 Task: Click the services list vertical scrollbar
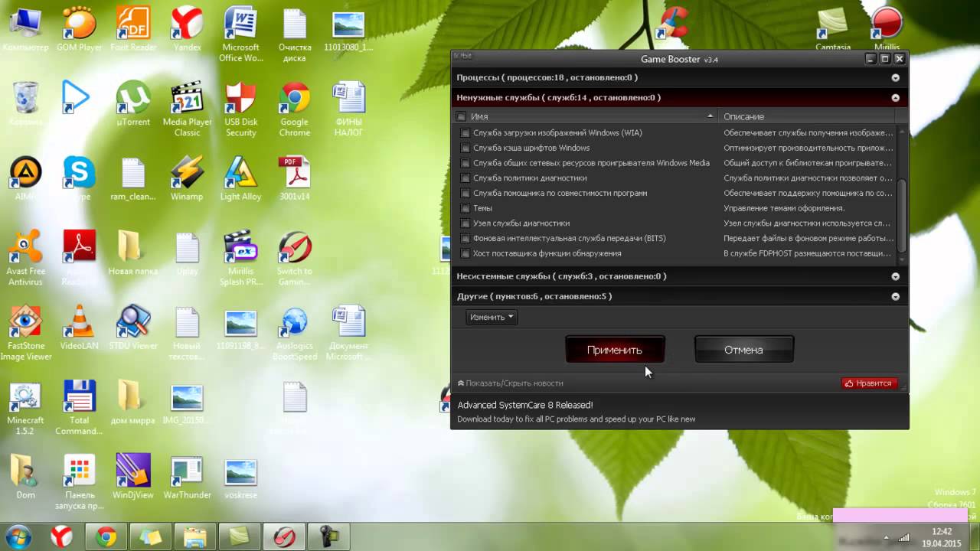coord(902,217)
